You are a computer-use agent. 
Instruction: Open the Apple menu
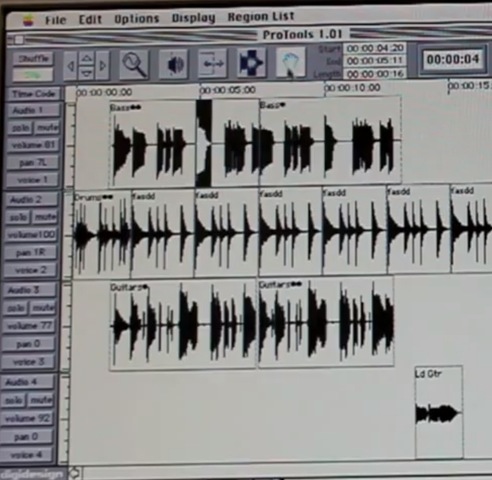28,21
